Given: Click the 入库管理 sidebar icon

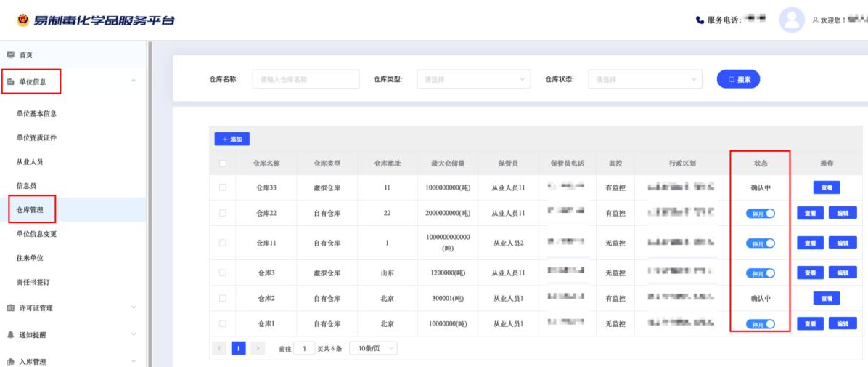Looking at the screenshot, I should (10, 361).
